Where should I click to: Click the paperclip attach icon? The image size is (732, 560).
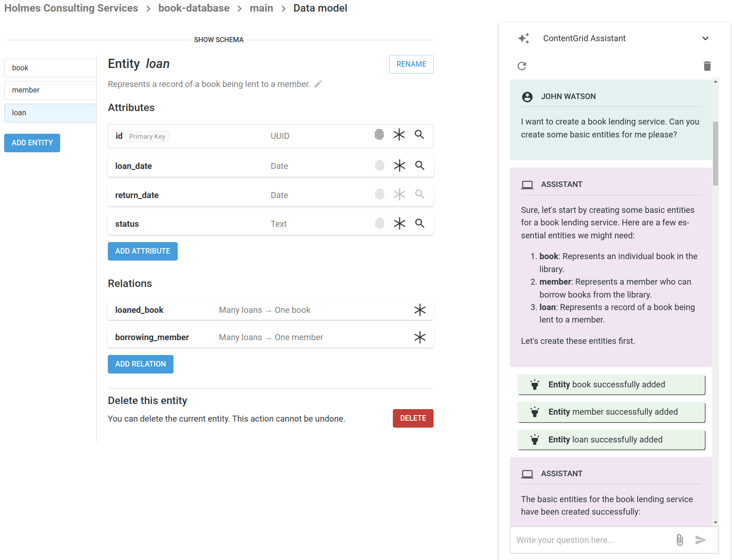tap(680, 540)
